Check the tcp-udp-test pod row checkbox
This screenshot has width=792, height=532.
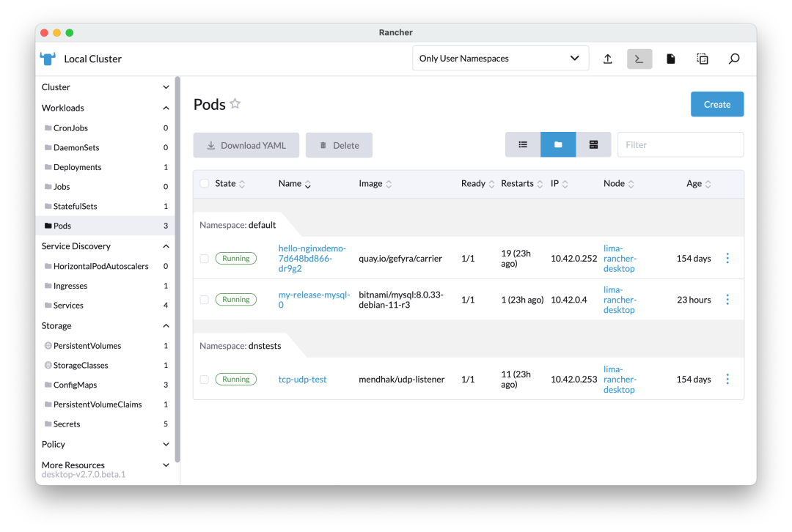click(x=204, y=379)
